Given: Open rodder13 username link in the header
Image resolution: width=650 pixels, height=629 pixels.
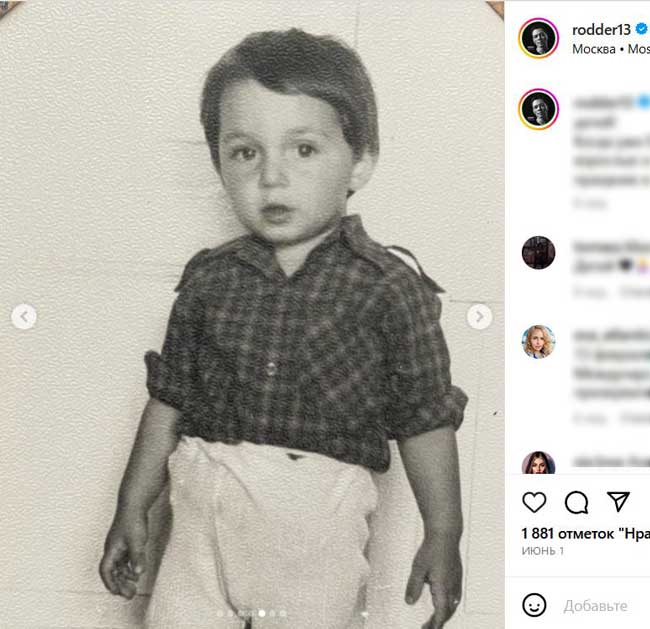Looking at the screenshot, I should click(x=600, y=29).
